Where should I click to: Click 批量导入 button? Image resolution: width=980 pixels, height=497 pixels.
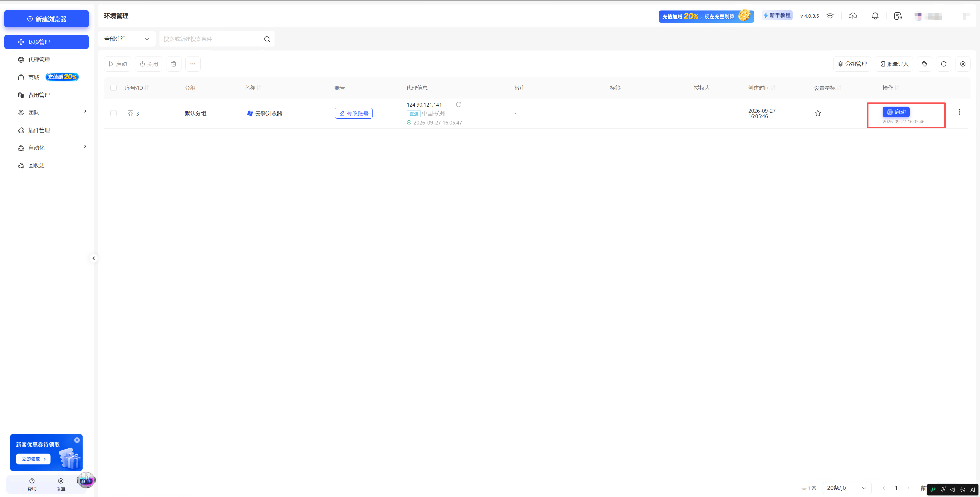coord(894,64)
